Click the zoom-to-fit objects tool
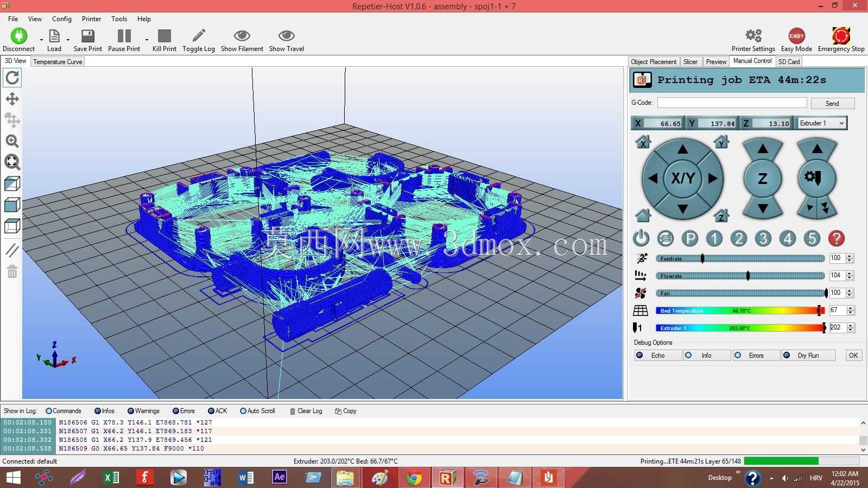Viewport: 868px width, 488px height. 12,162
